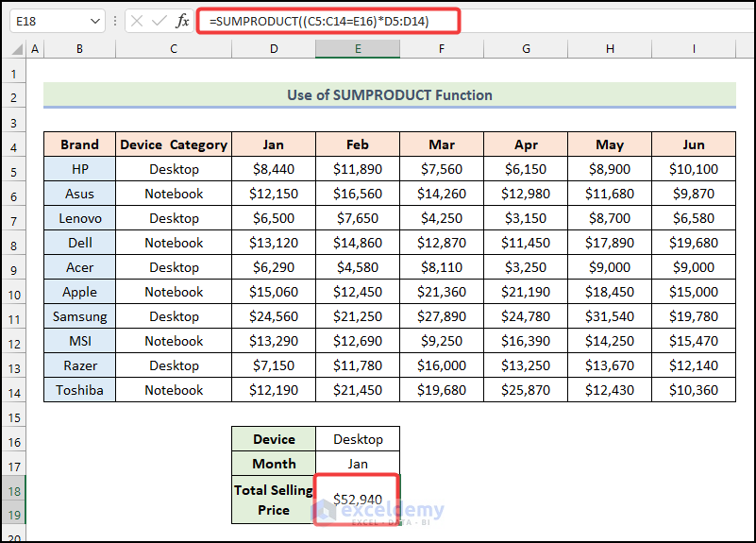Click the 'Mar' column header cell
This screenshot has width=756, height=543.
pyautogui.click(x=442, y=144)
